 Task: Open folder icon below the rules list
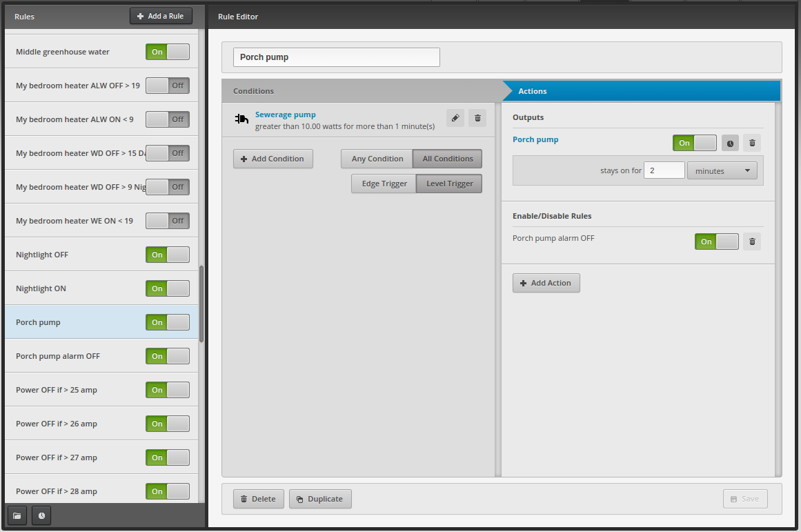(17, 515)
